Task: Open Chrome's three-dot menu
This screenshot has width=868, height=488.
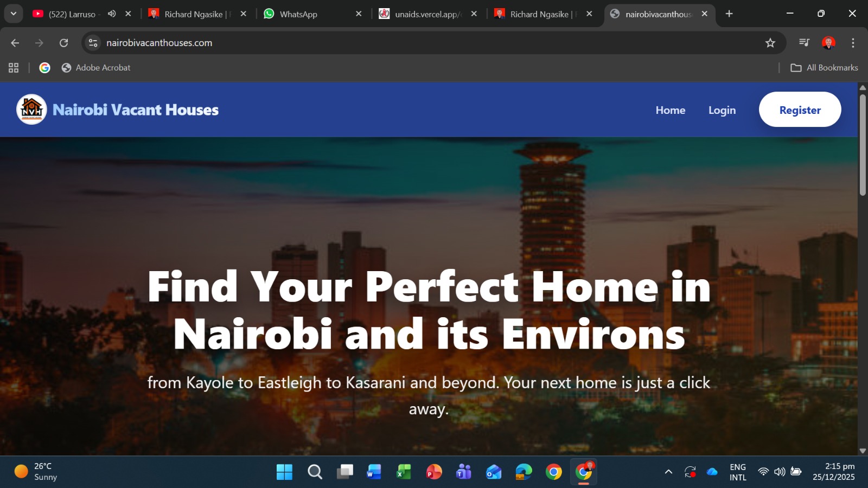Action: 853,43
